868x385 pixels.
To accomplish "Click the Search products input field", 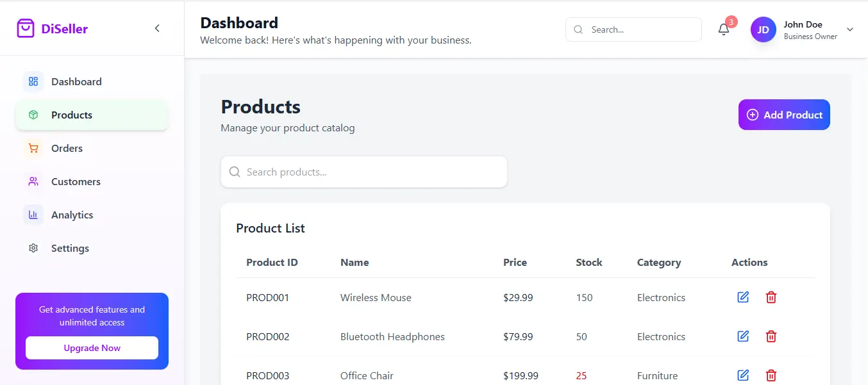I will [363, 172].
